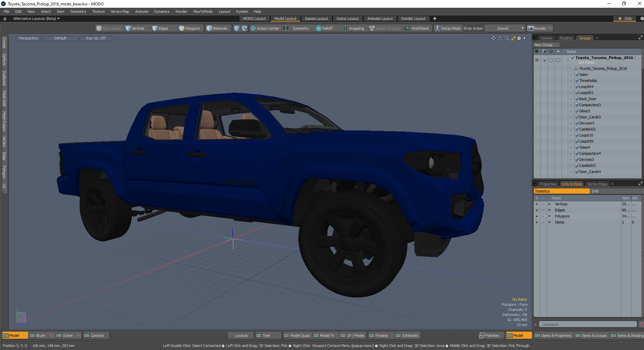Toggle visibility eye for Toyota_Tacoma_Pickup_2016 group
Viewport: 644px width, 350px height.
coord(537,60)
